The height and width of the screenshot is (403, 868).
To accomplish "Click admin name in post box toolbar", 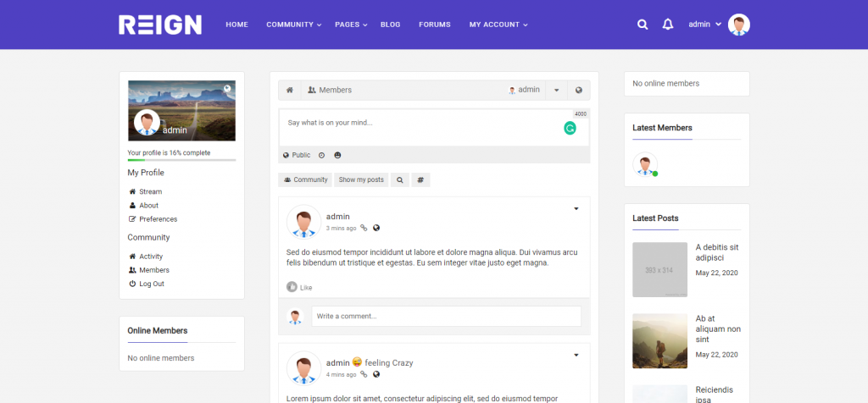I will [x=524, y=90].
